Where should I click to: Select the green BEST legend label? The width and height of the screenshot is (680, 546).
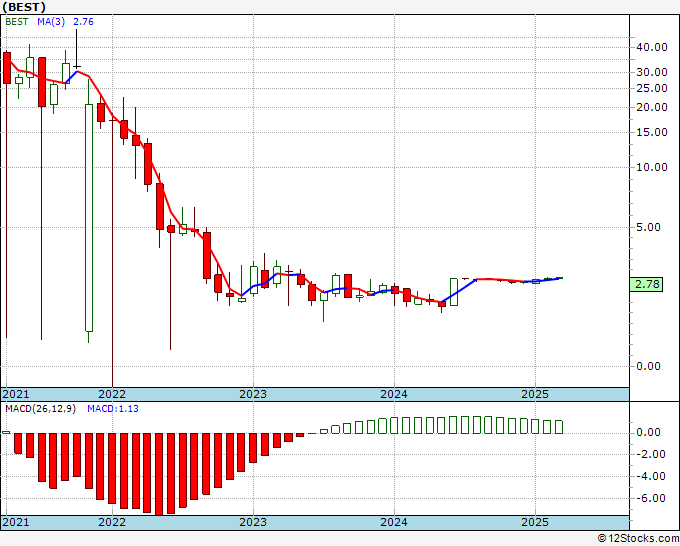click(16, 22)
